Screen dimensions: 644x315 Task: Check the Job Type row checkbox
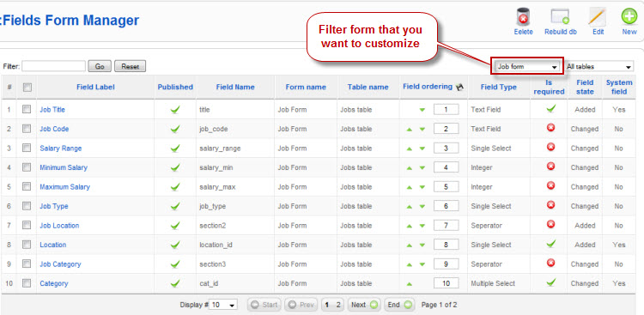tap(27, 206)
